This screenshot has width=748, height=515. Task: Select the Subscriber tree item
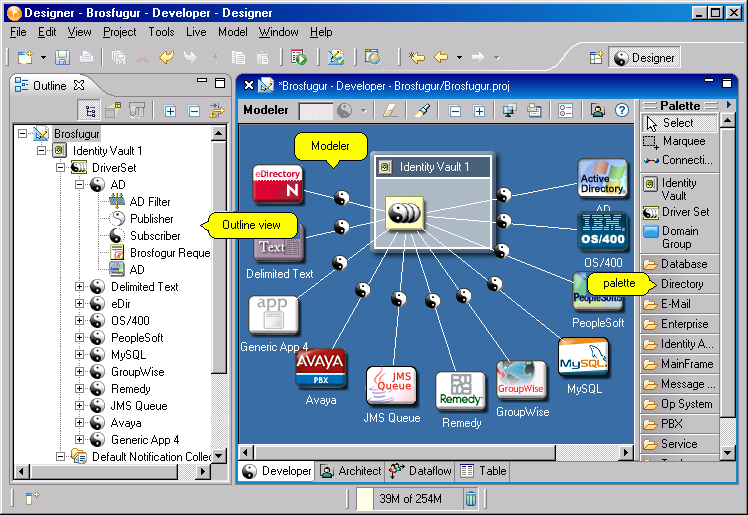tap(145, 236)
